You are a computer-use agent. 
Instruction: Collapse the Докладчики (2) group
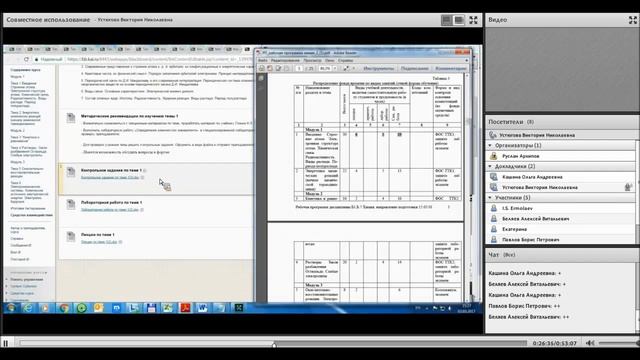490,166
